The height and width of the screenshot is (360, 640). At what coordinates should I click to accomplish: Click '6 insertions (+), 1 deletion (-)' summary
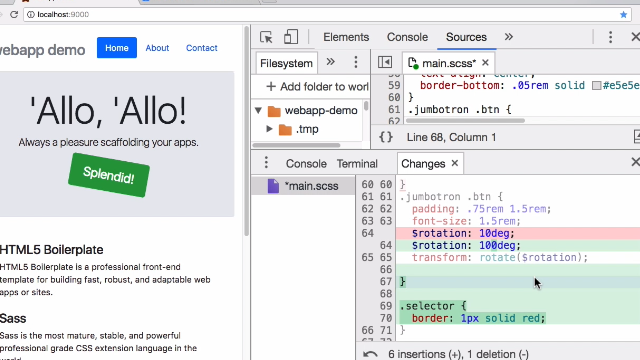pos(458,354)
